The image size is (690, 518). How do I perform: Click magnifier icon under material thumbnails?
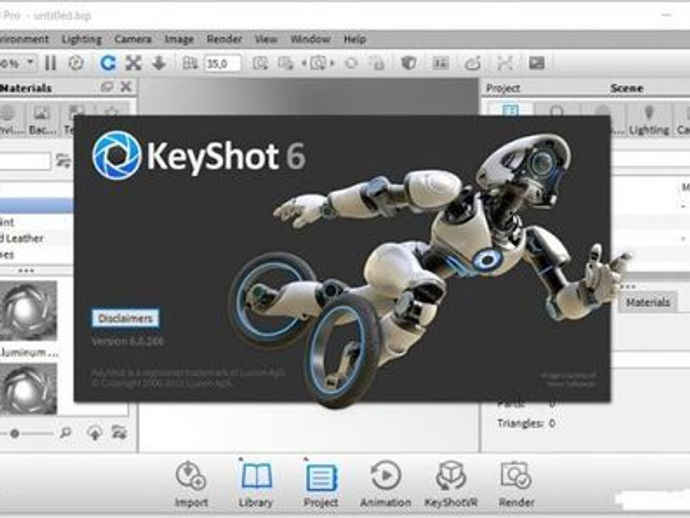pos(66,433)
